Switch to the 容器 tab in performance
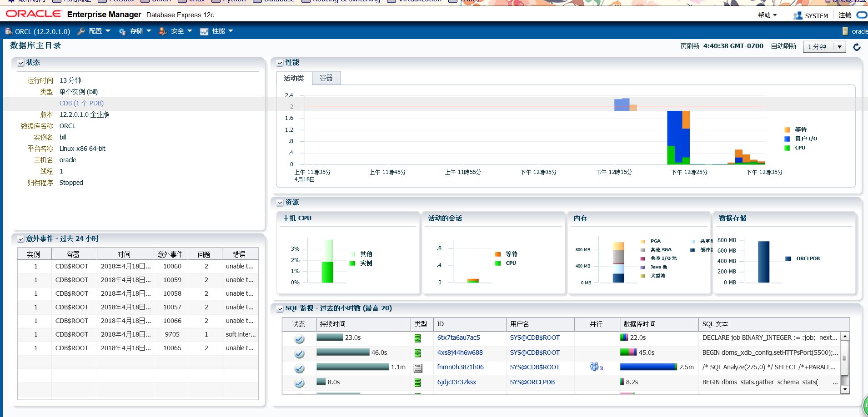This screenshot has width=868, height=417. (x=326, y=78)
